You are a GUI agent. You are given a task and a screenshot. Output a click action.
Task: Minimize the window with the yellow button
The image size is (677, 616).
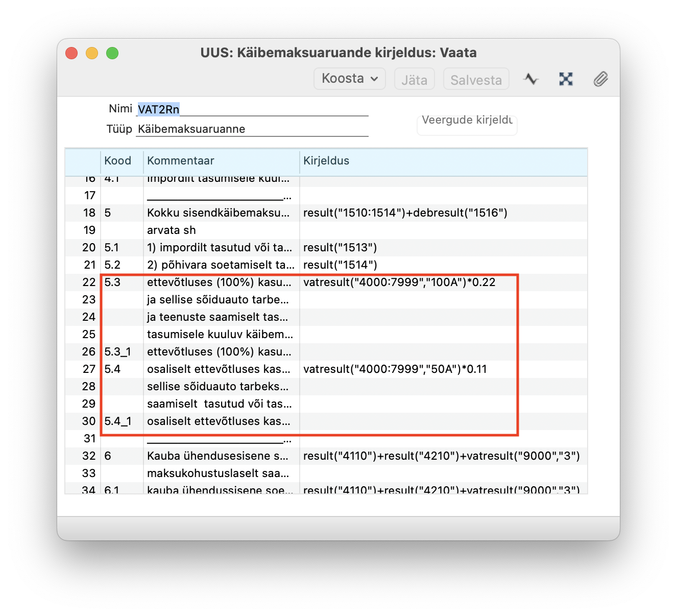coord(92,53)
